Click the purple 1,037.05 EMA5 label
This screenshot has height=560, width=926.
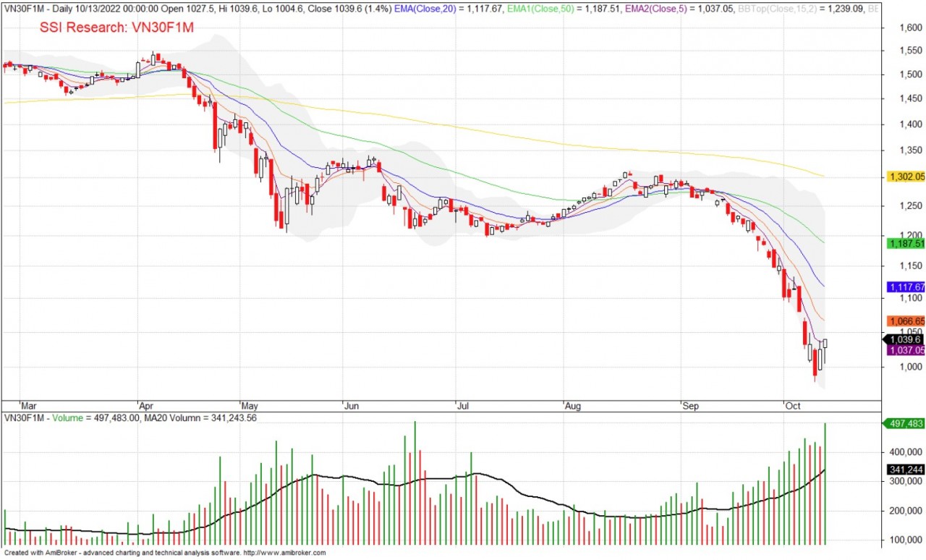(x=906, y=350)
